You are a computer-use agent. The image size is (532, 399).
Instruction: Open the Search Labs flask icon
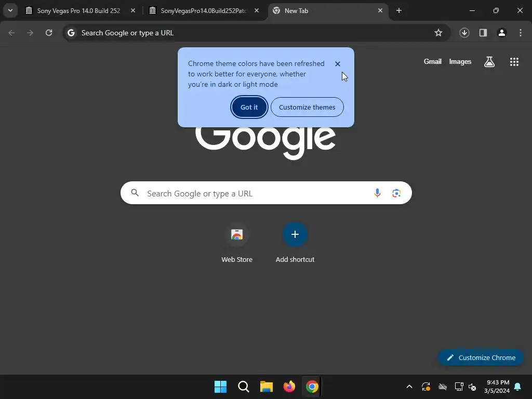point(489,62)
